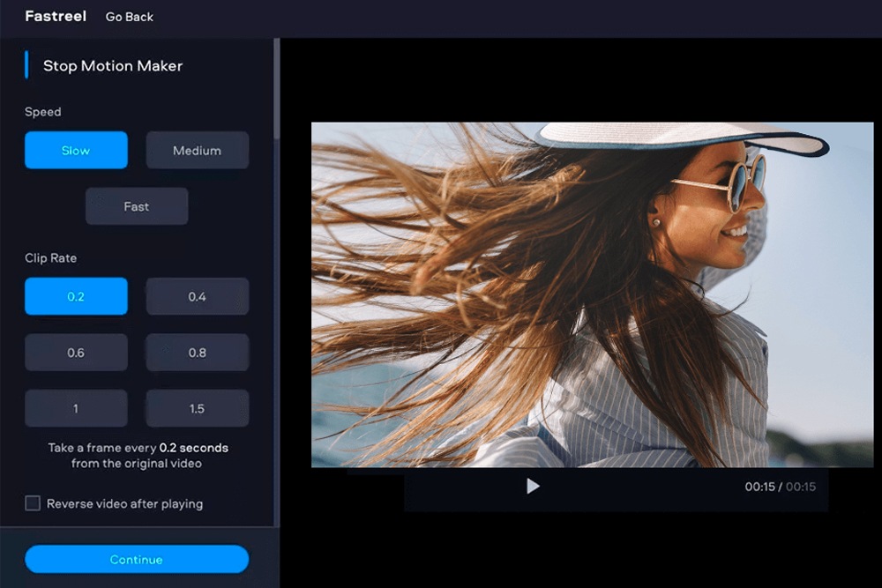Select the Slow speed option
The width and height of the screenshot is (882, 588).
pos(76,150)
